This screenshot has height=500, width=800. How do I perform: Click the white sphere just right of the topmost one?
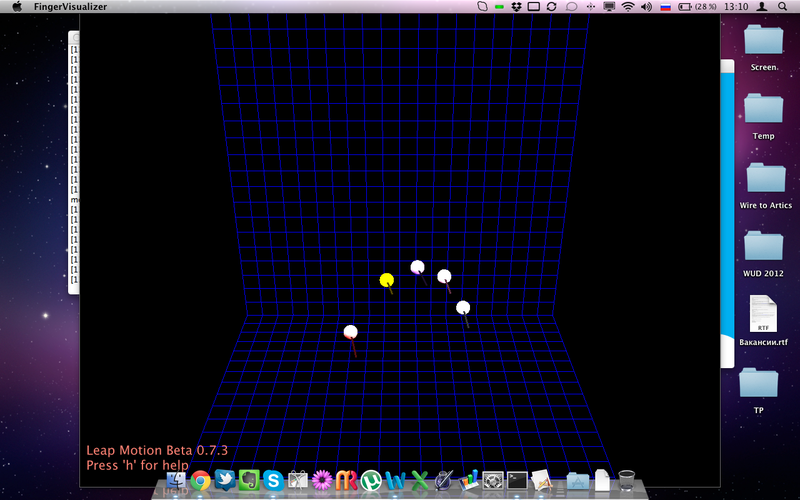pos(444,276)
